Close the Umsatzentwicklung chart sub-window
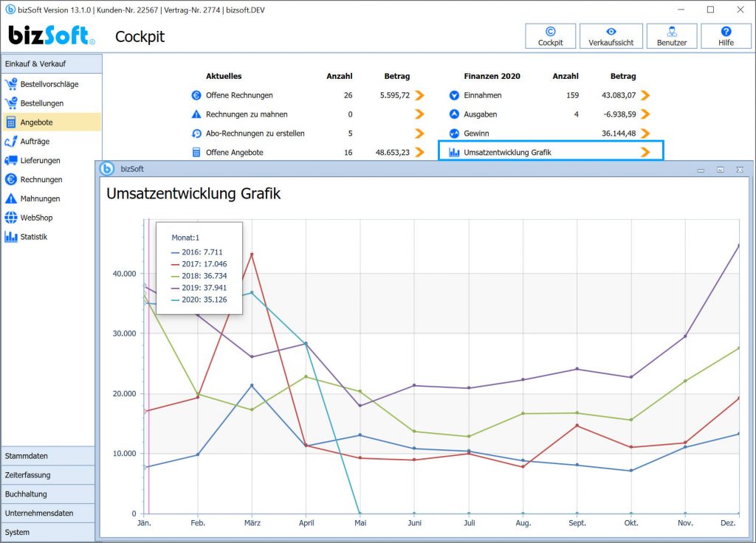756x543 pixels. (740, 170)
